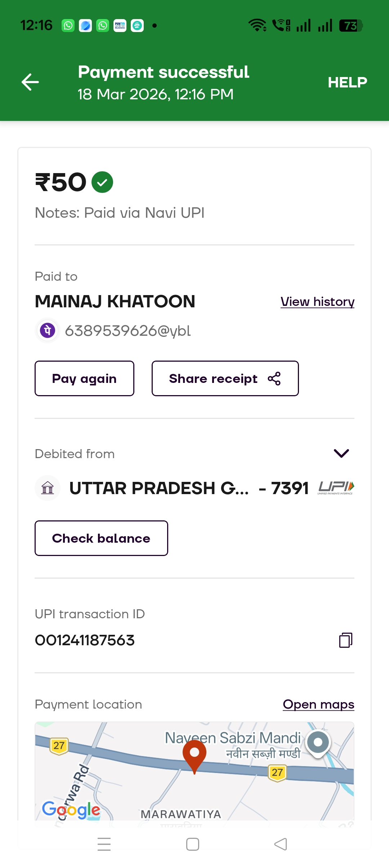Tap the Google logo on the map
Image resolution: width=389 pixels, height=868 pixels.
[x=71, y=810]
